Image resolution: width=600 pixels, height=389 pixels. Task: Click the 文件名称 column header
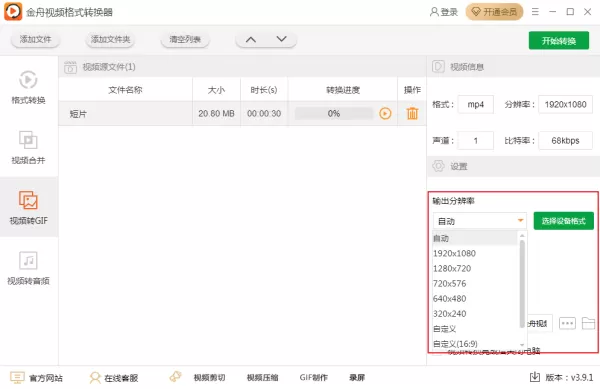[x=125, y=90]
